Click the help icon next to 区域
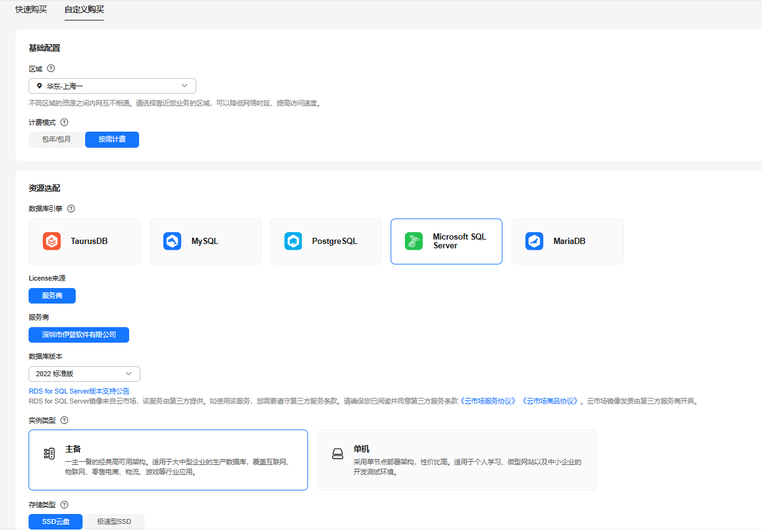The height and width of the screenshot is (532, 762). [51, 69]
